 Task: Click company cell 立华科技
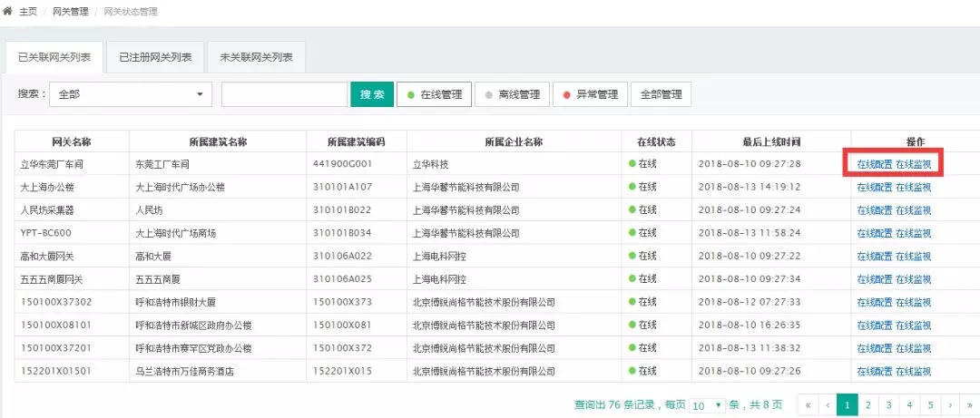click(x=431, y=165)
